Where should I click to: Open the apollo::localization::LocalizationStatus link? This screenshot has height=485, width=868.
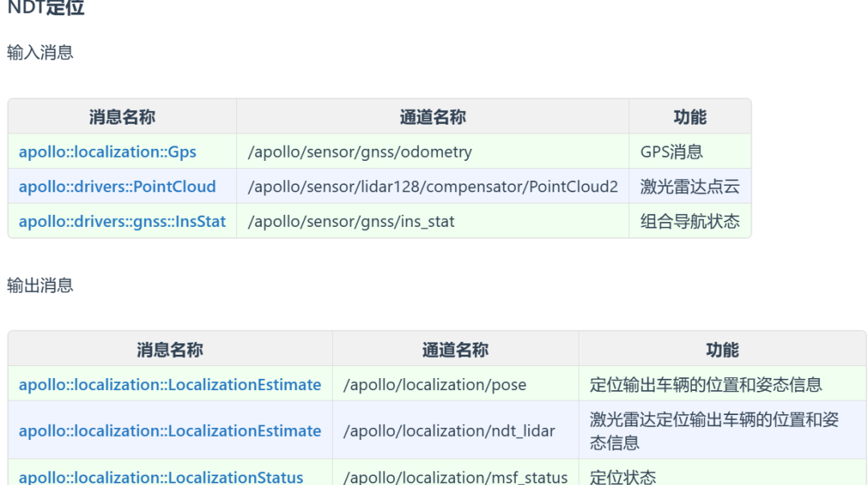point(161,477)
